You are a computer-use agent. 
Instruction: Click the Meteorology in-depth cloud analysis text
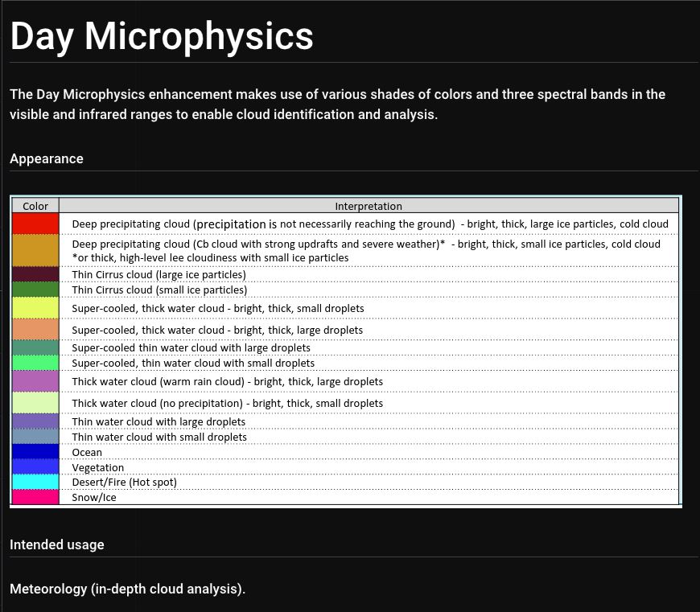(127, 589)
